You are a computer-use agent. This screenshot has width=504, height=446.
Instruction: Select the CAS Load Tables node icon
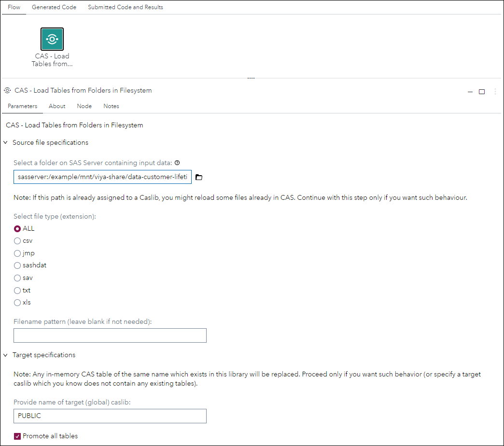pos(52,39)
